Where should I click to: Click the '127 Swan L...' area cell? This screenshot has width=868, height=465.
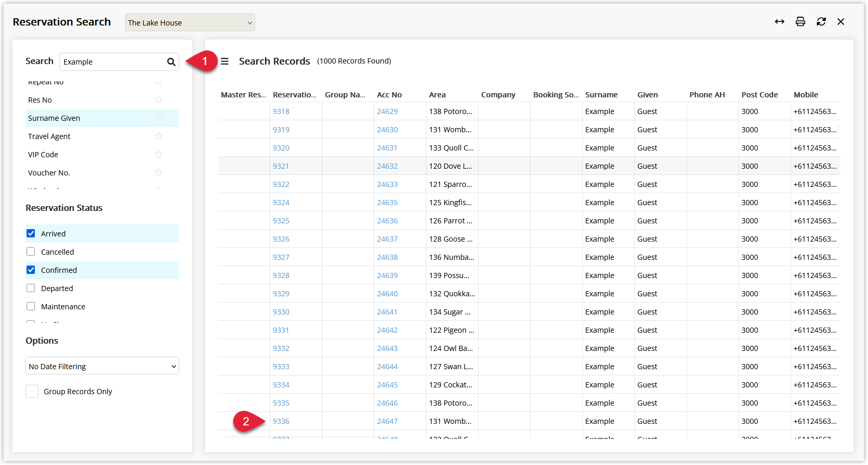tap(451, 367)
